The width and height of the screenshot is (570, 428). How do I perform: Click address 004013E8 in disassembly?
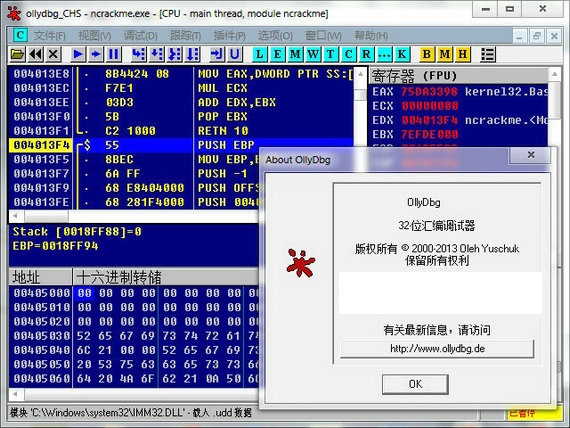[x=41, y=74]
